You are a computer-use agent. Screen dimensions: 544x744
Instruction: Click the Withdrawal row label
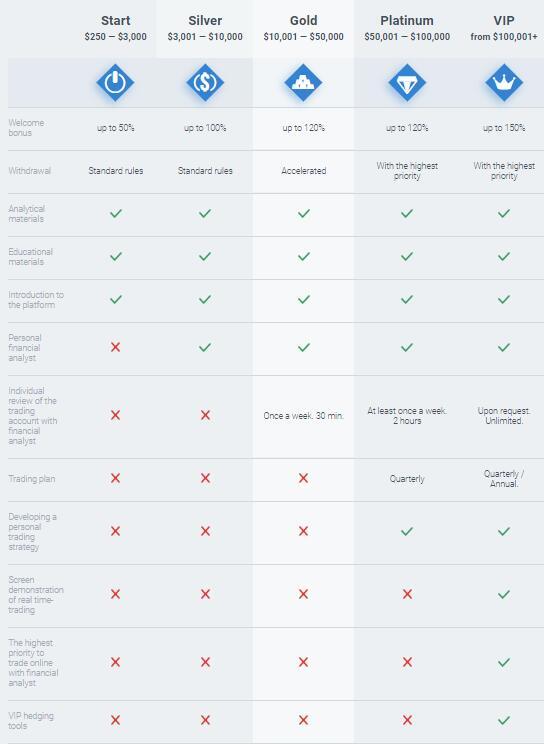[x=29, y=171]
